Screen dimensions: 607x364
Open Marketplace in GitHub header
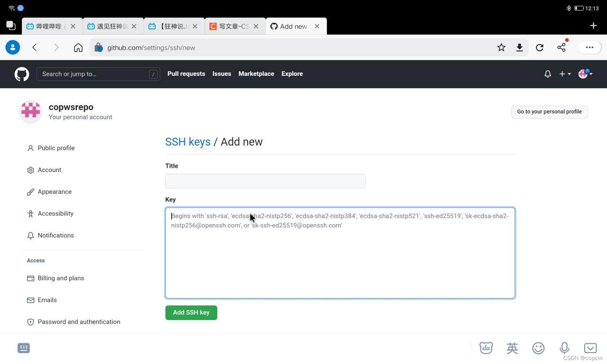pyautogui.click(x=256, y=74)
